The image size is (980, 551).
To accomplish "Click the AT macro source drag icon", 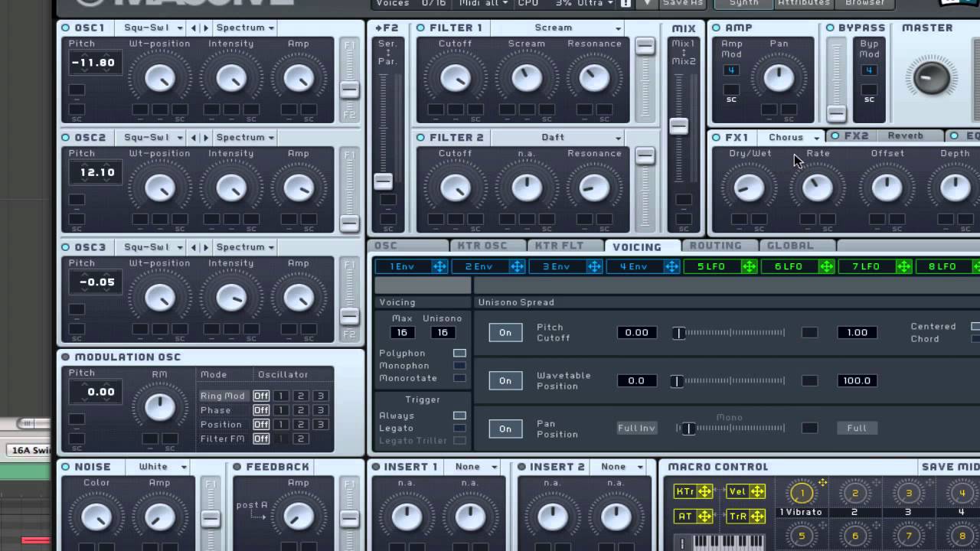I will (704, 517).
